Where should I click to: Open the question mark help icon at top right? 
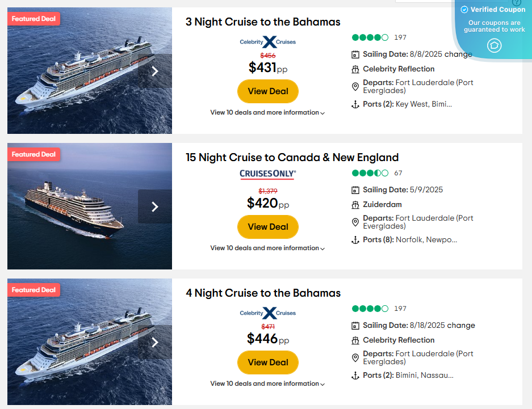point(516,3)
